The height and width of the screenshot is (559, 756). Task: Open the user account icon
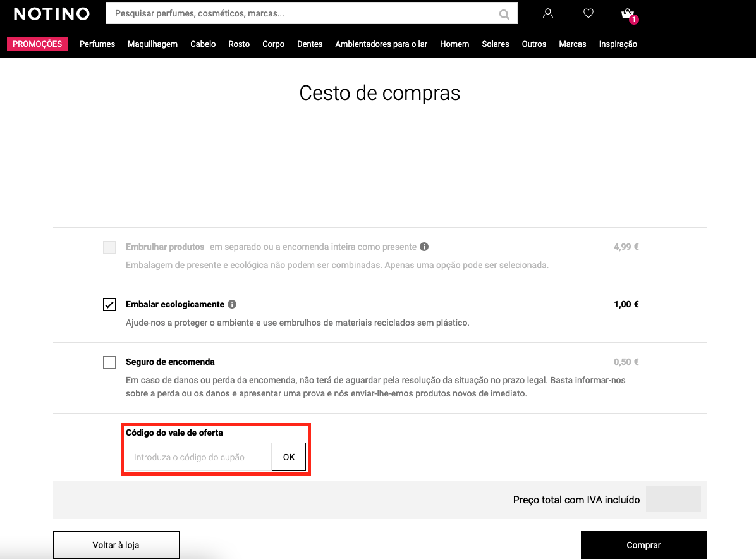click(x=548, y=13)
